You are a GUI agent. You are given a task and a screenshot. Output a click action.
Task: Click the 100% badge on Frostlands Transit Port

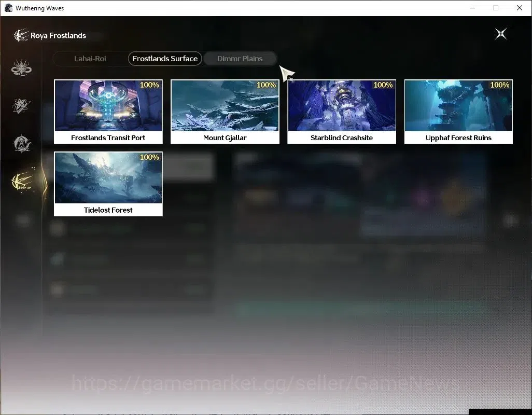(x=150, y=85)
